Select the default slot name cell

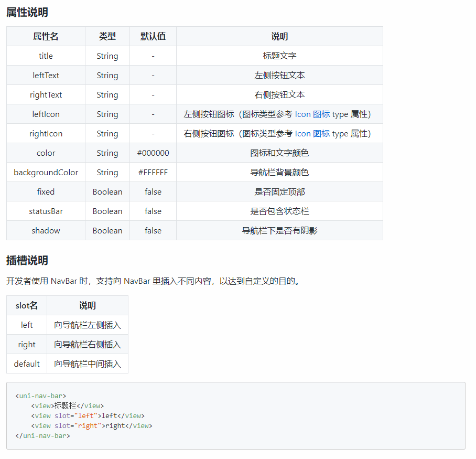tap(27, 364)
